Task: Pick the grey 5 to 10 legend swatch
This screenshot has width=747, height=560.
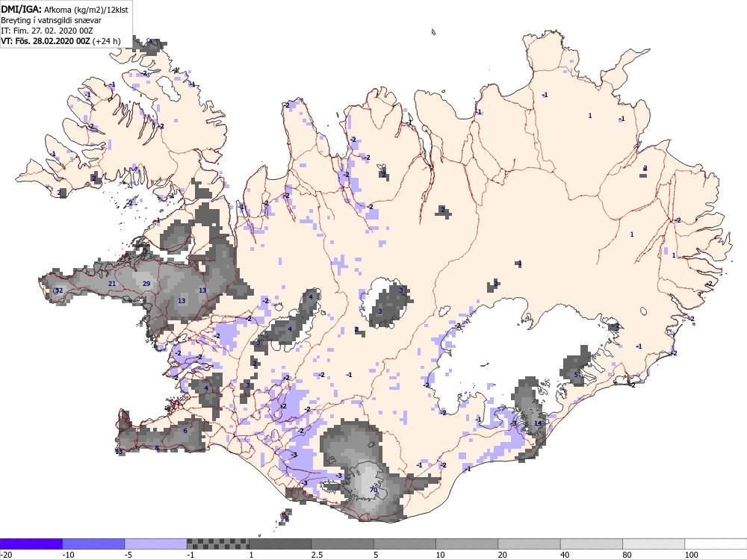Action: click(x=404, y=544)
